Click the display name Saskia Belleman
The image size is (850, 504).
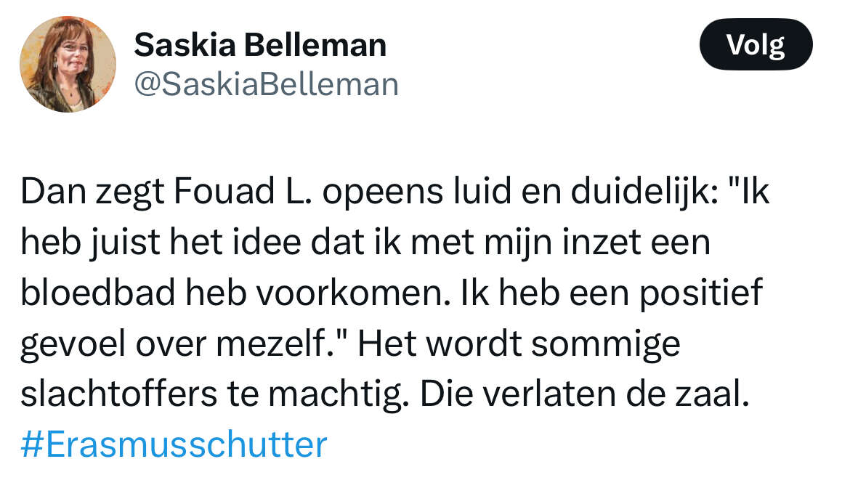(260, 44)
